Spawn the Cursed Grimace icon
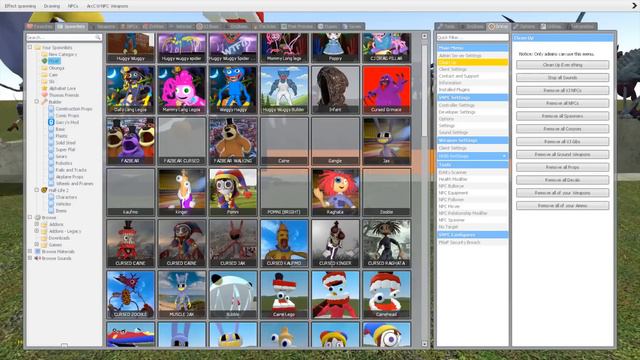 pos(387,90)
